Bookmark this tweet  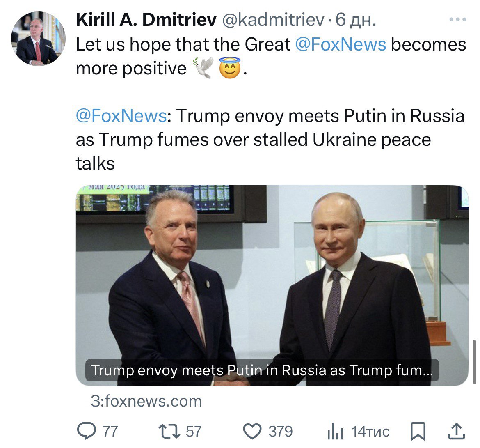click(418, 431)
